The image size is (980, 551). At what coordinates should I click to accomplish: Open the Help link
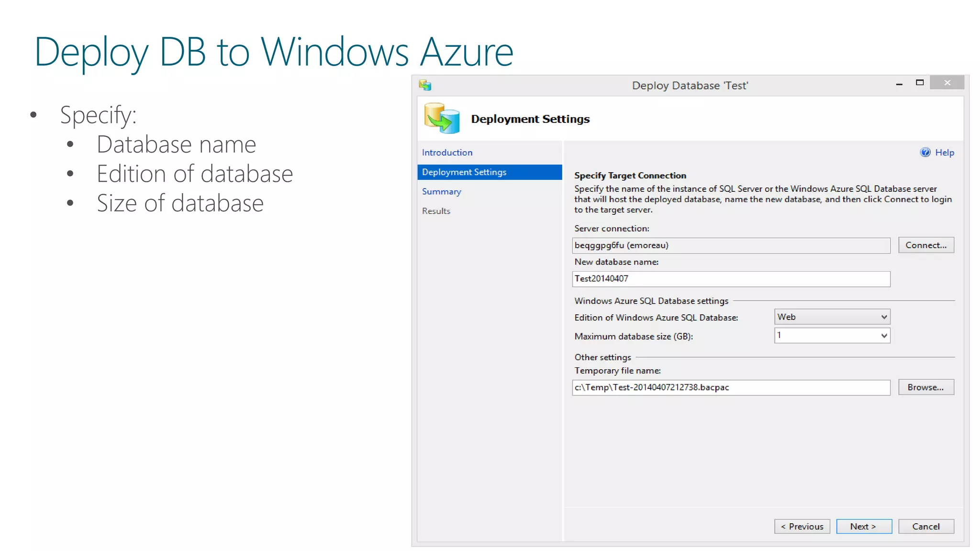pyautogui.click(x=944, y=153)
